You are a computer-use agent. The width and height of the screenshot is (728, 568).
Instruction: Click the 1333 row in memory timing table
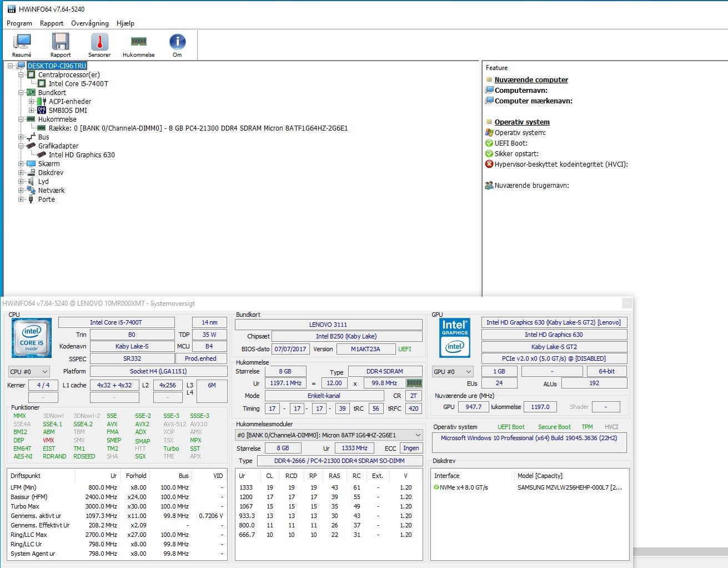pos(328,487)
